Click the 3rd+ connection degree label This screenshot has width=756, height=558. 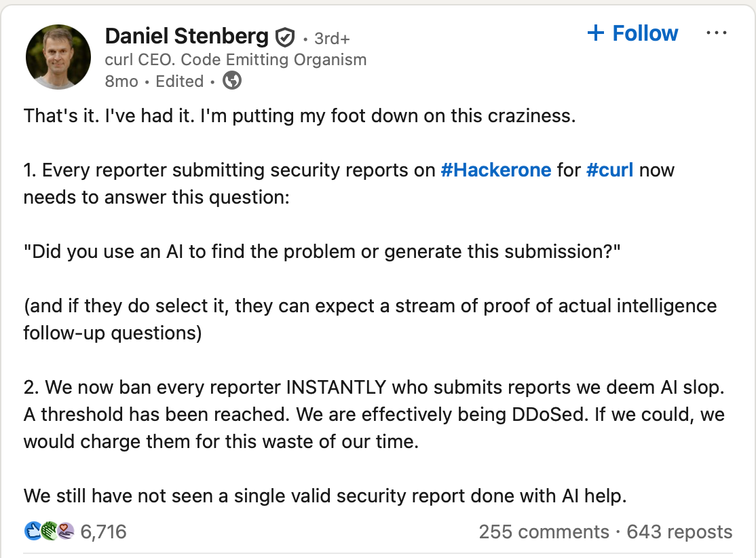click(x=332, y=39)
